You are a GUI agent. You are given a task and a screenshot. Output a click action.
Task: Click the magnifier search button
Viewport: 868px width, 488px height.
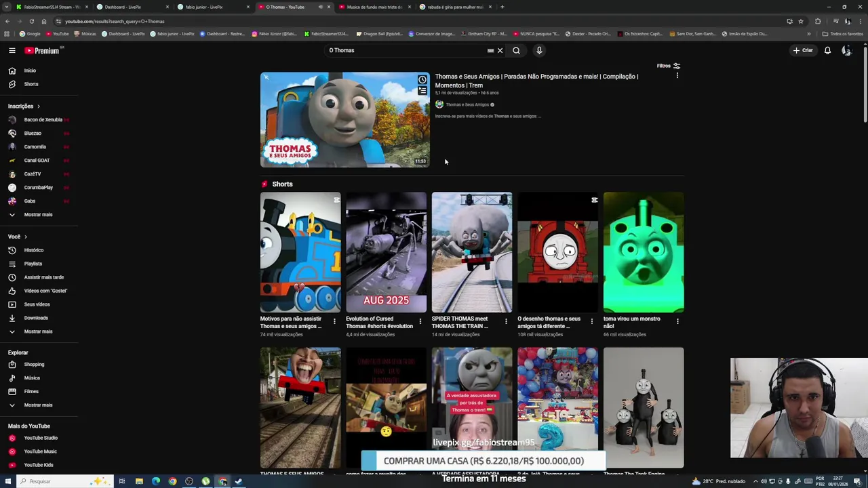[516, 50]
